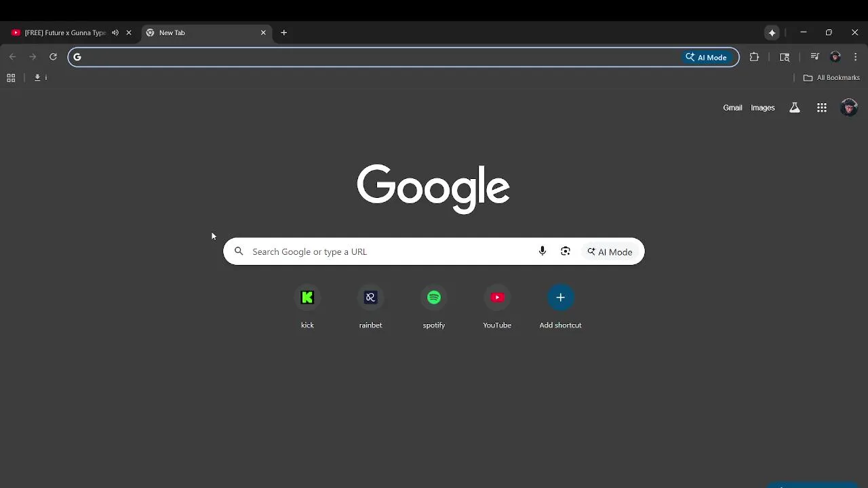Viewport: 868px width, 488px height.
Task: Open the tab groups grid icon in bookmarks bar
Action: pos(11,78)
